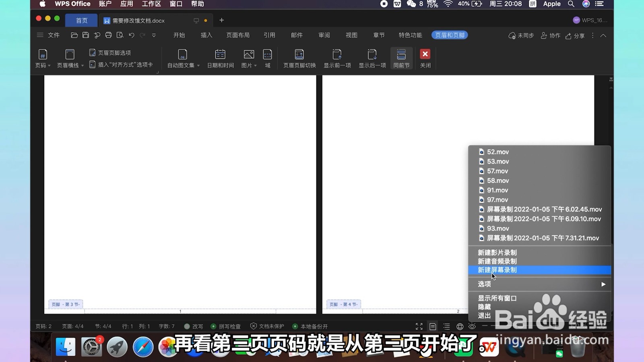Open the file 97.mov from the list
This screenshot has height=362, width=644.
[497, 200]
